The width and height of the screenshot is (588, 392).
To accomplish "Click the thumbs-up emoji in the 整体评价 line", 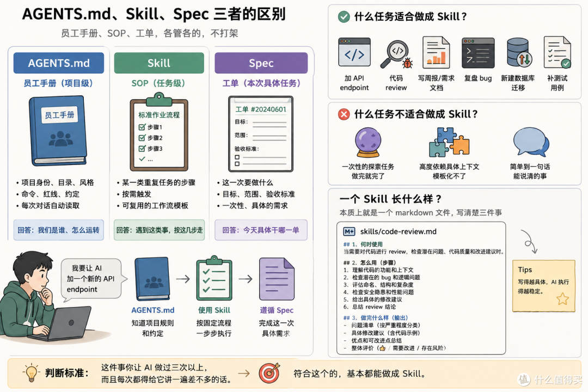I will click(x=383, y=348).
